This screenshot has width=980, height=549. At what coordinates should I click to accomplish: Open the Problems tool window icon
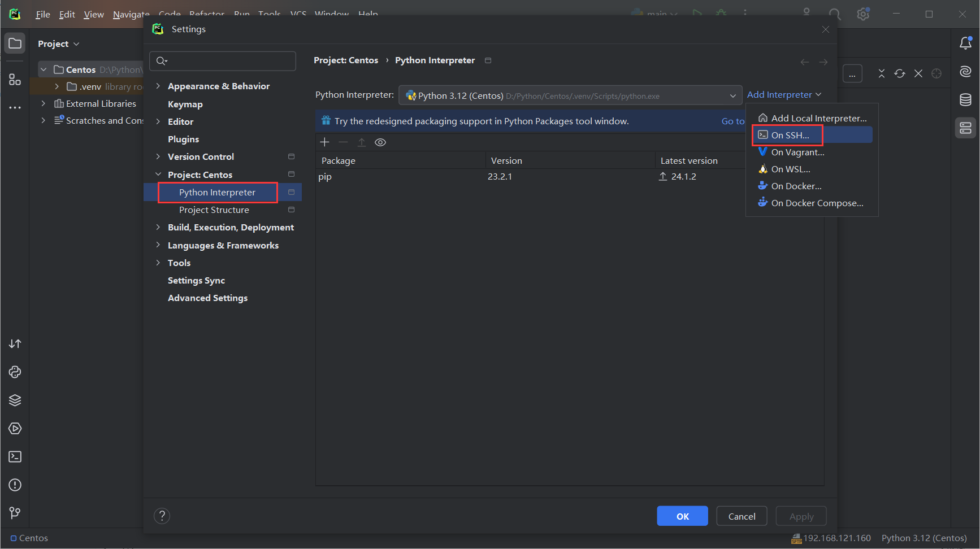coord(15,485)
